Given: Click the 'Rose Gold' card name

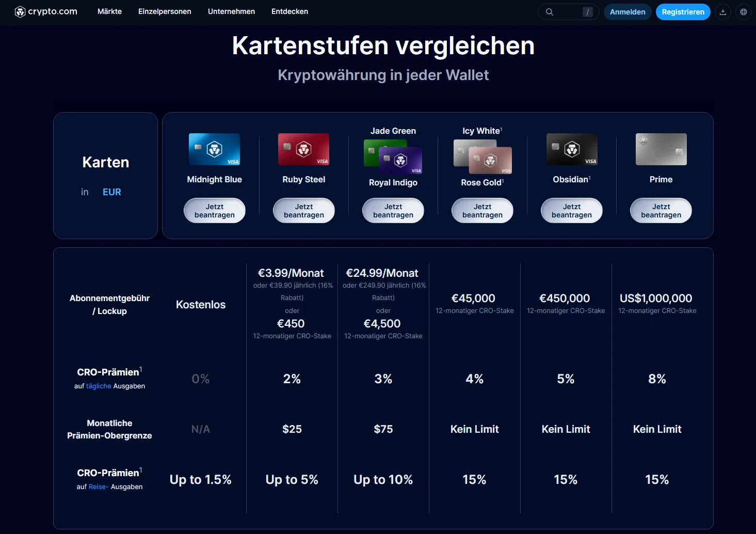Looking at the screenshot, I should [x=481, y=182].
